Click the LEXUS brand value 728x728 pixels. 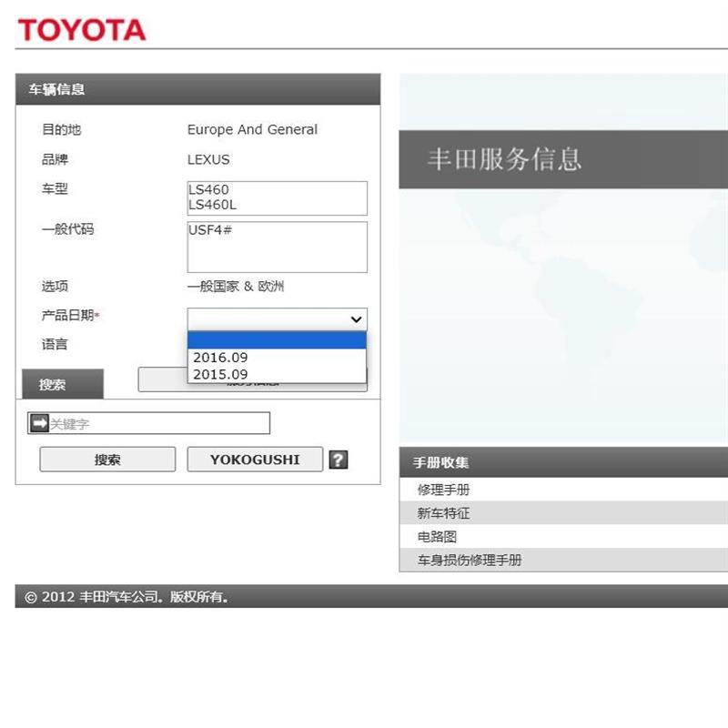point(208,160)
